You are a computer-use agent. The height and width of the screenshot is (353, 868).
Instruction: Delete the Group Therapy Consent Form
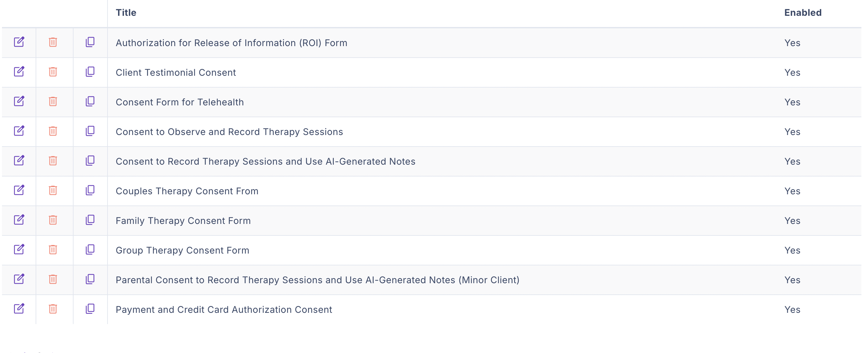click(x=53, y=249)
